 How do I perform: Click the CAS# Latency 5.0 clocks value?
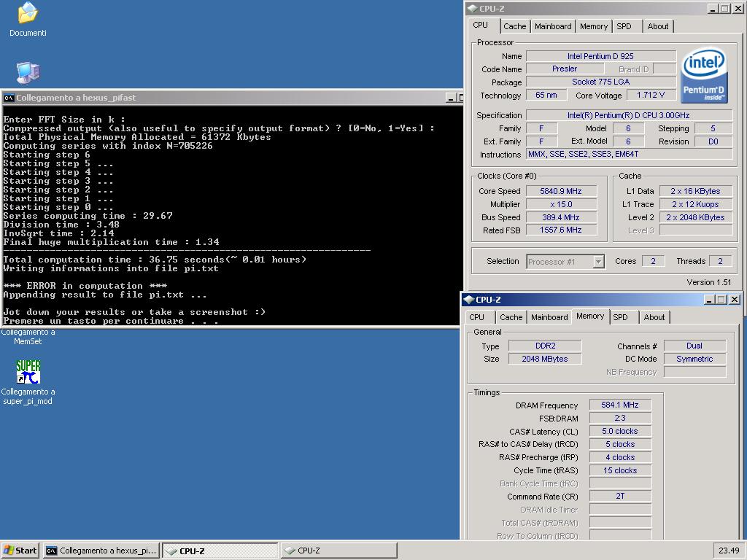click(620, 431)
